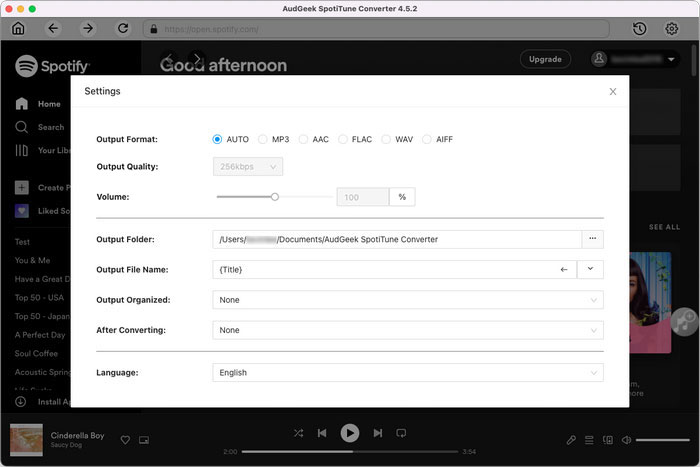Screen dimensions: 700x467
Task: Skip to previous track
Action: tap(322, 433)
